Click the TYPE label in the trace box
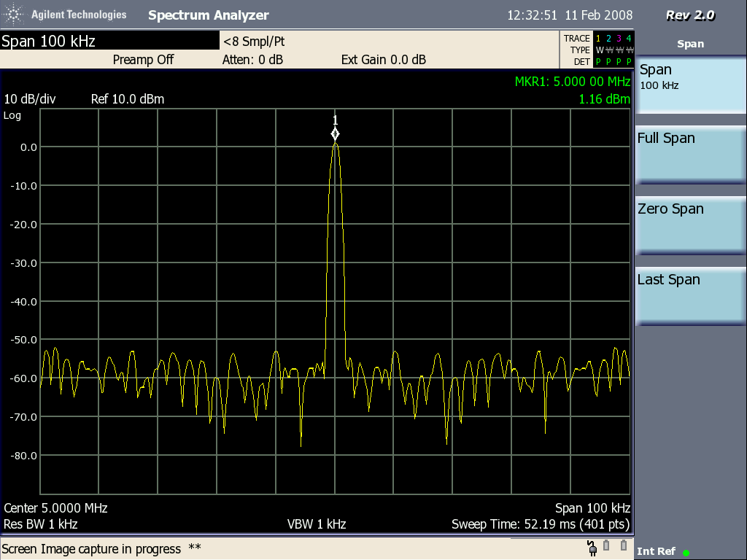This screenshot has height=560, width=747. [x=580, y=50]
